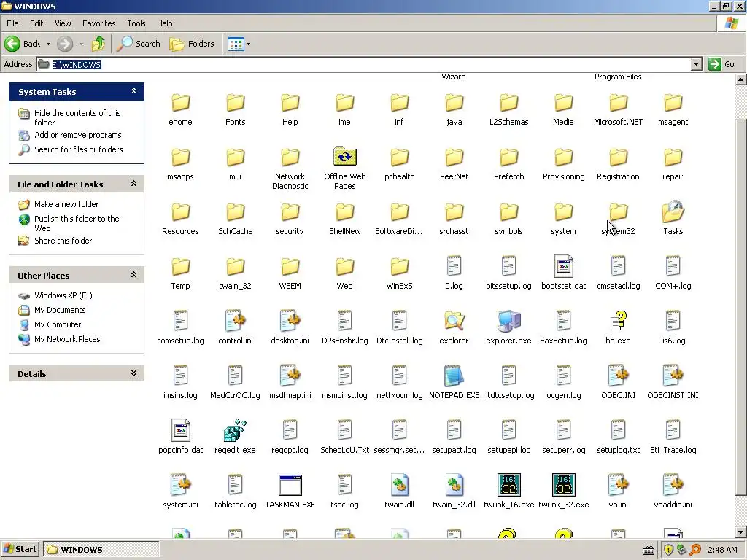This screenshot has height=560, width=747.
Task: Select the twunk_32.exe icon
Action: (564, 485)
